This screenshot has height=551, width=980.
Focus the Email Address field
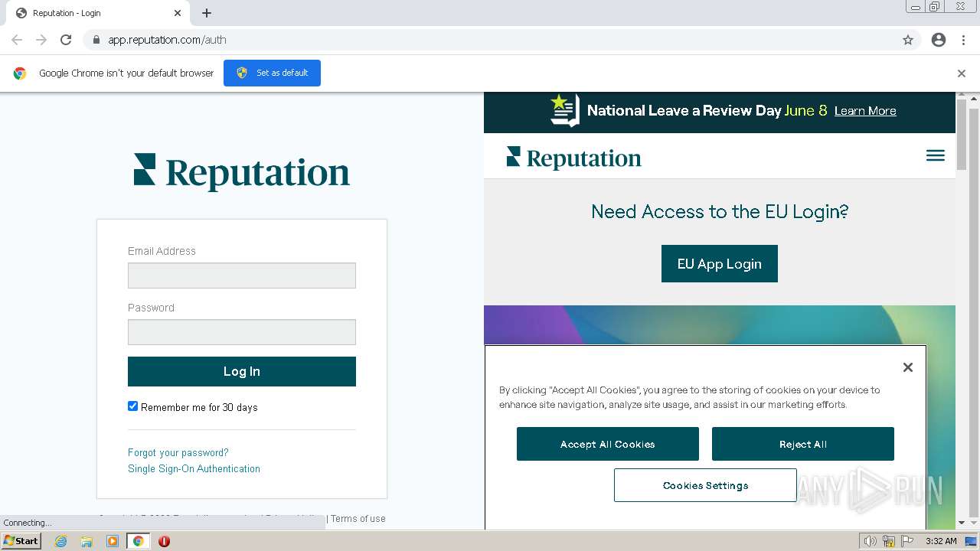pos(242,275)
